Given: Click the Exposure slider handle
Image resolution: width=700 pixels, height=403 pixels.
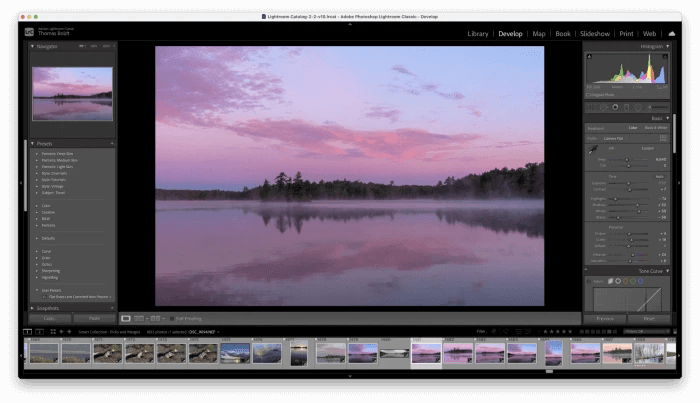Looking at the screenshot, I should (x=629, y=183).
